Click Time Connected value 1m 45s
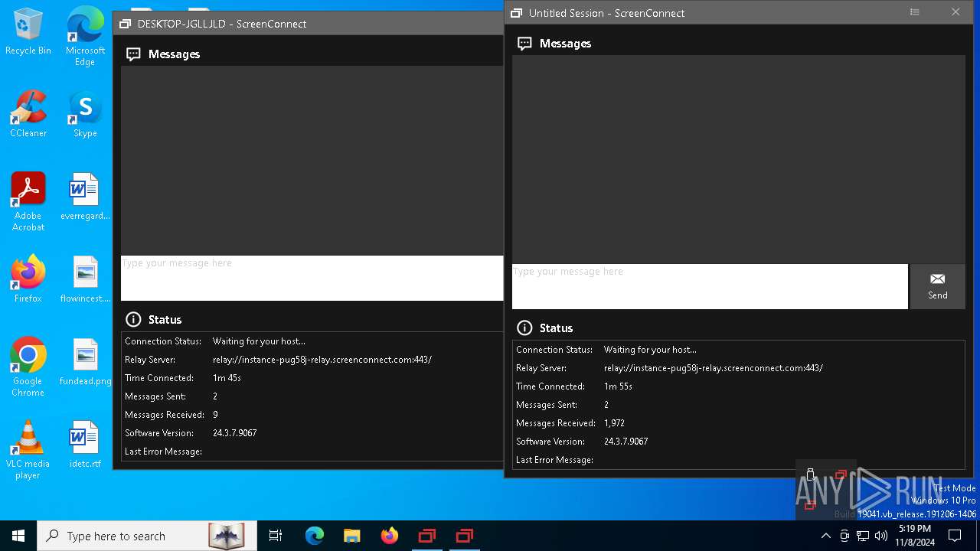This screenshot has height=551, width=980. (227, 378)
